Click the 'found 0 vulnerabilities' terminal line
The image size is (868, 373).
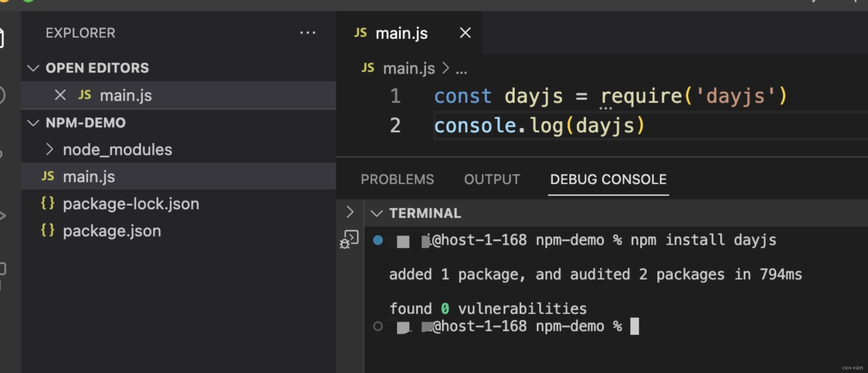click(488, 309)
